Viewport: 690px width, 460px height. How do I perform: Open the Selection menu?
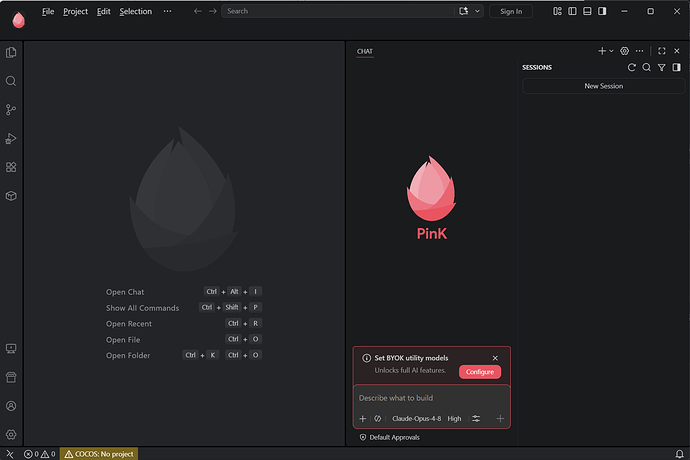click(x=136, y=11)
